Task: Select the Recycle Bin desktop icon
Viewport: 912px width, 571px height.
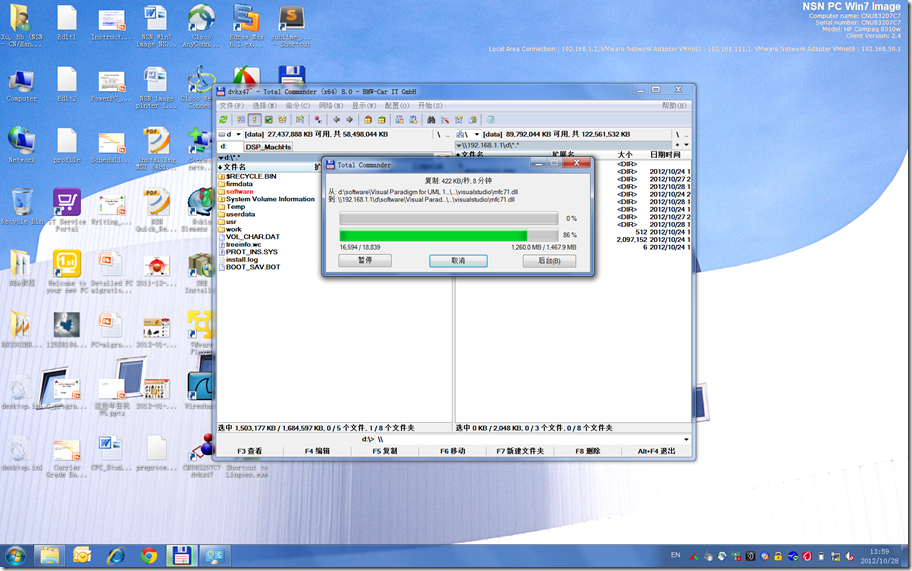Action: pyautogui.click(x=22, y=206)
